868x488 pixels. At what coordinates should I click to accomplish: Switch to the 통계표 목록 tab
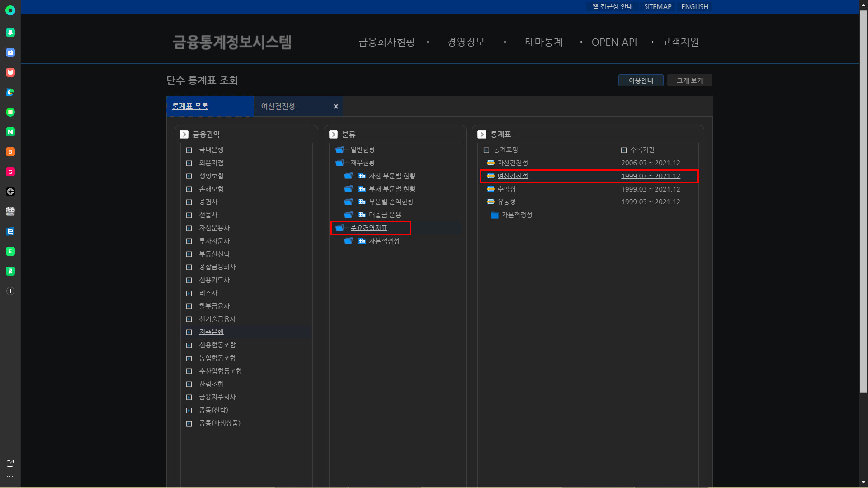(x=190, y=107)
